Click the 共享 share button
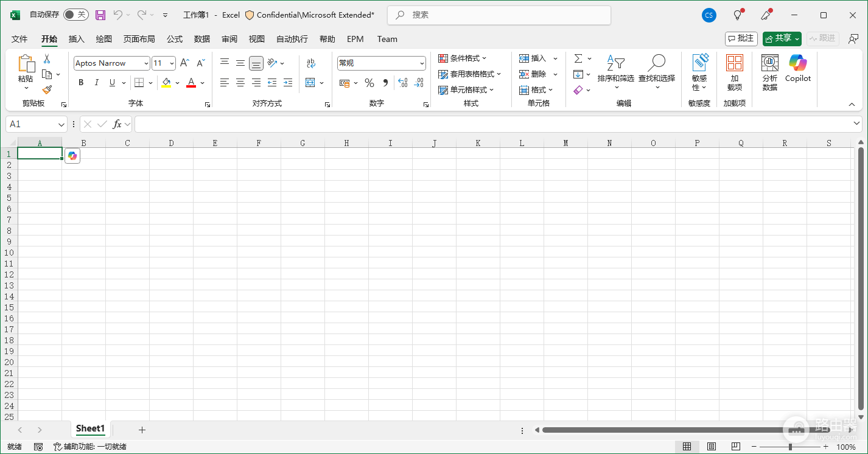Viewport: 868px width, 454px height. coord(782,38)
